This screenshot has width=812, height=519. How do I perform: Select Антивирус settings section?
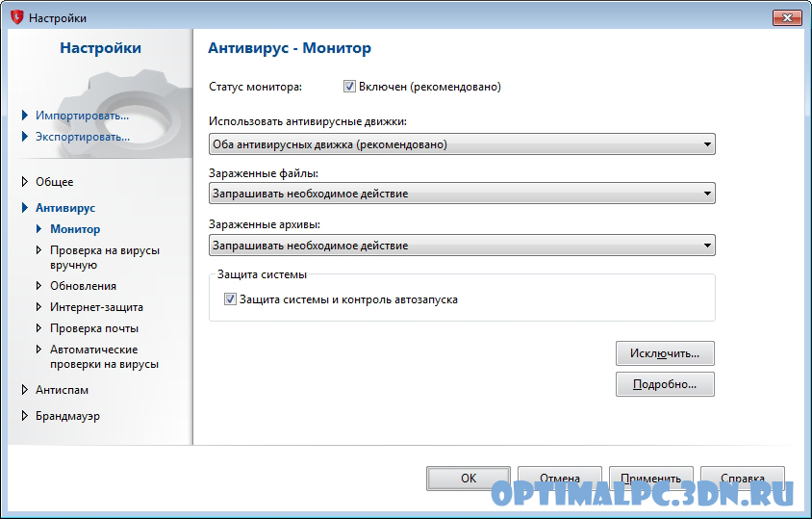tap(65, 208)
